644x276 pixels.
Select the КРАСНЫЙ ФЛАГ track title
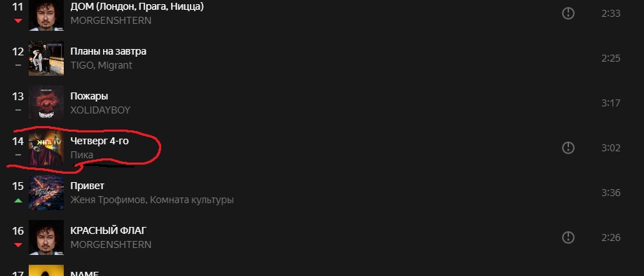tap(109, 230)
